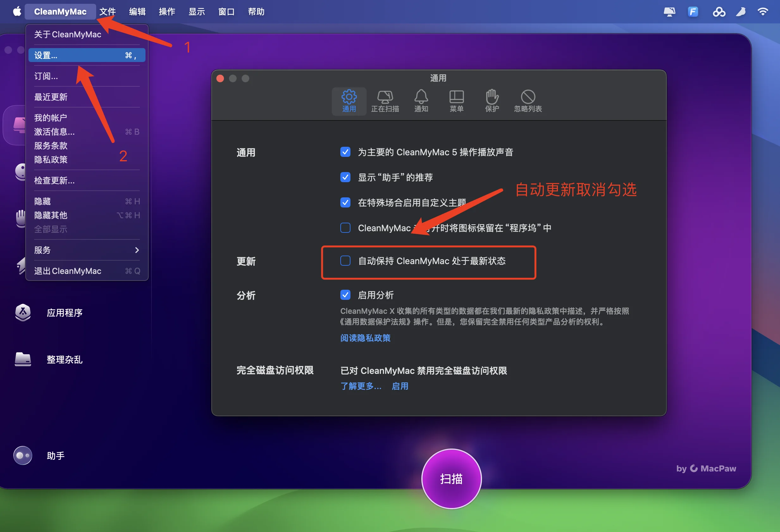780x532 pixels.
Task: Click the blue F app icon in menu bar
Action: click(693, 12)
